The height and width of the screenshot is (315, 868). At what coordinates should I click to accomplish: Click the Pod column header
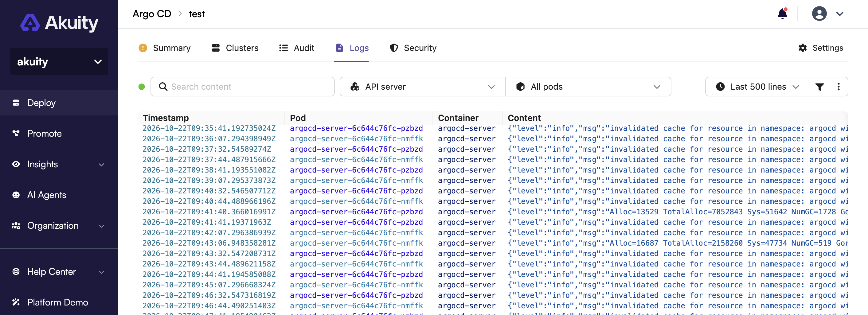[298, 118]
